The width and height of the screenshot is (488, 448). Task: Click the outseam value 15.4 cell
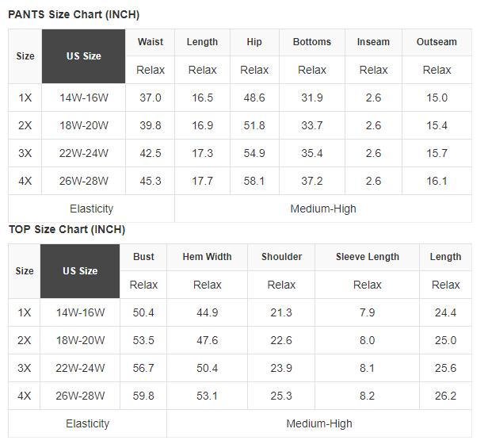click(x=437, y=126)
